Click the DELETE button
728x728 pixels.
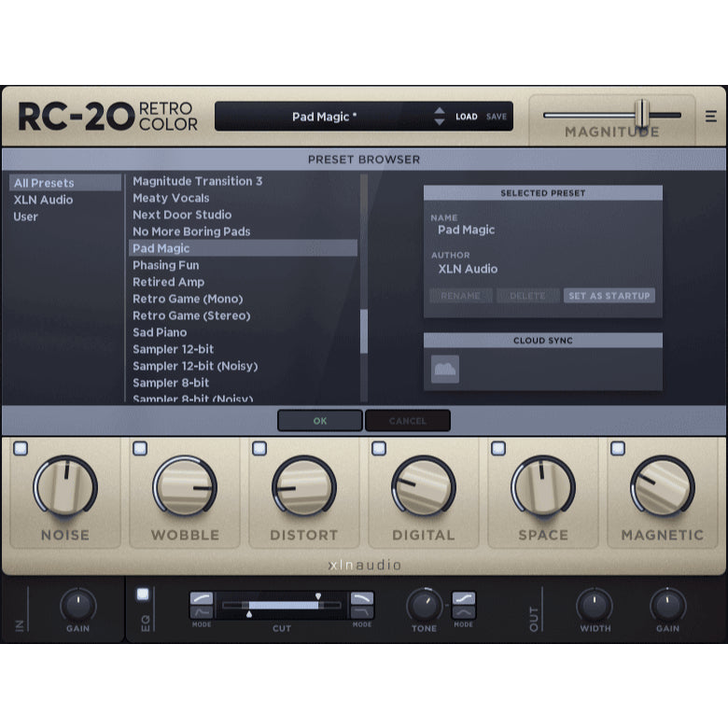coord(527,296)
